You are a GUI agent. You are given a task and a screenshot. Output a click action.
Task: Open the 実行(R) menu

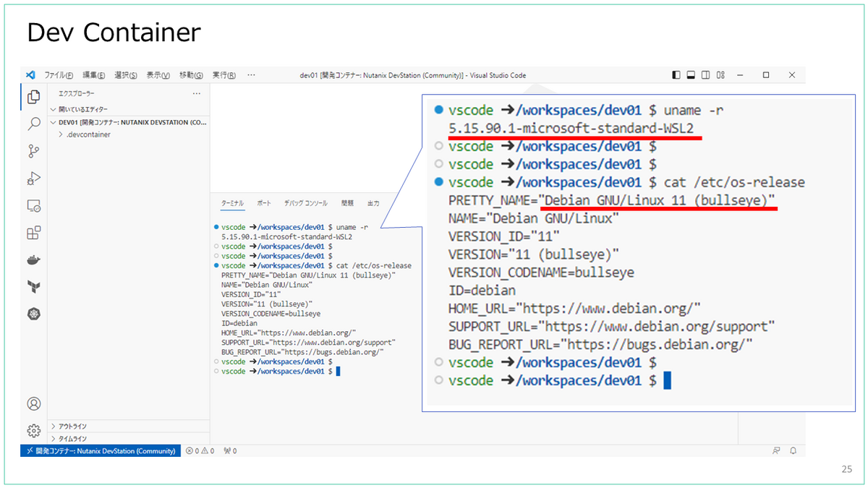tap(224, 75)
